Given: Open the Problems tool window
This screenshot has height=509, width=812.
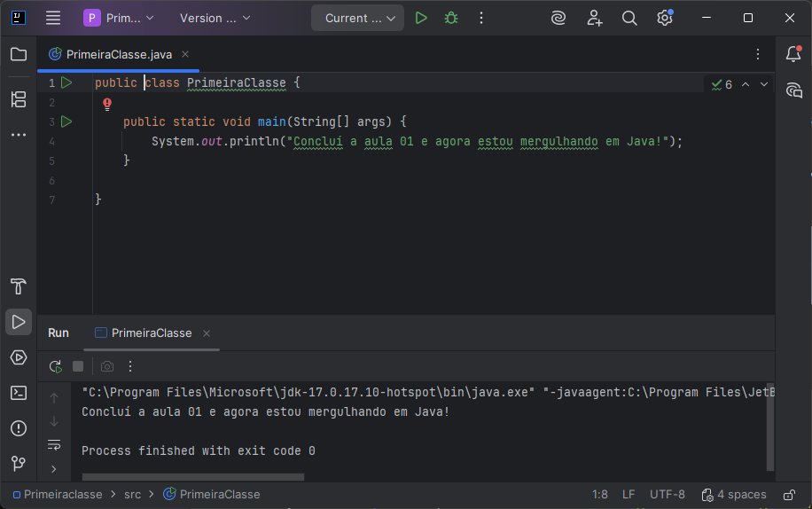Looking at the screenshot, I should click(x=19, y=428).
